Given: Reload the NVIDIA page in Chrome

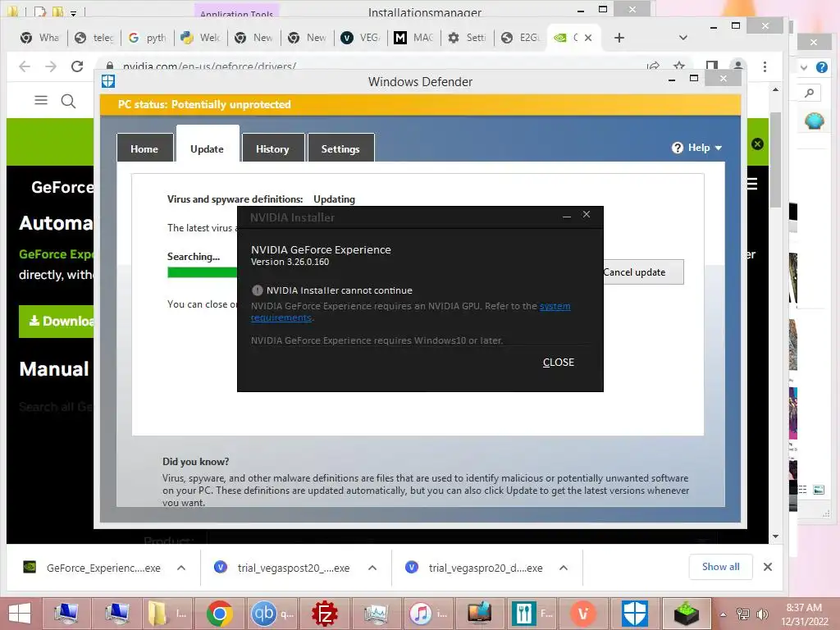Looking at the screenshot, I should coord(77,66).
